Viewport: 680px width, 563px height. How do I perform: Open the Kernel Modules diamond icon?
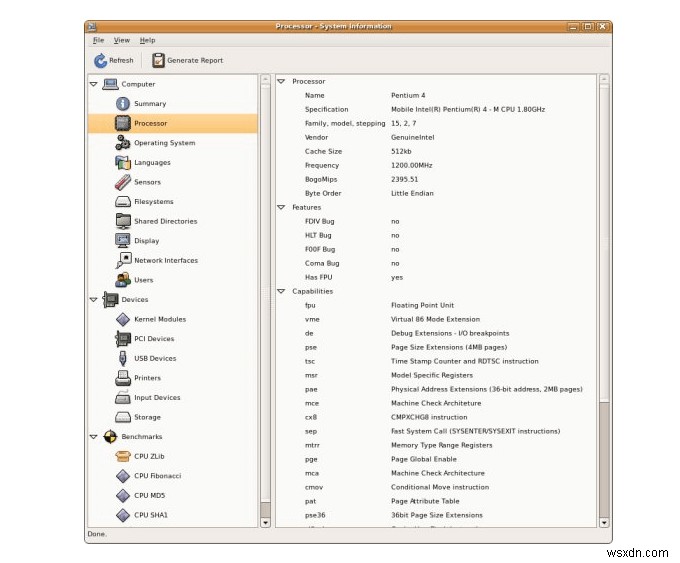click(123, 319)
